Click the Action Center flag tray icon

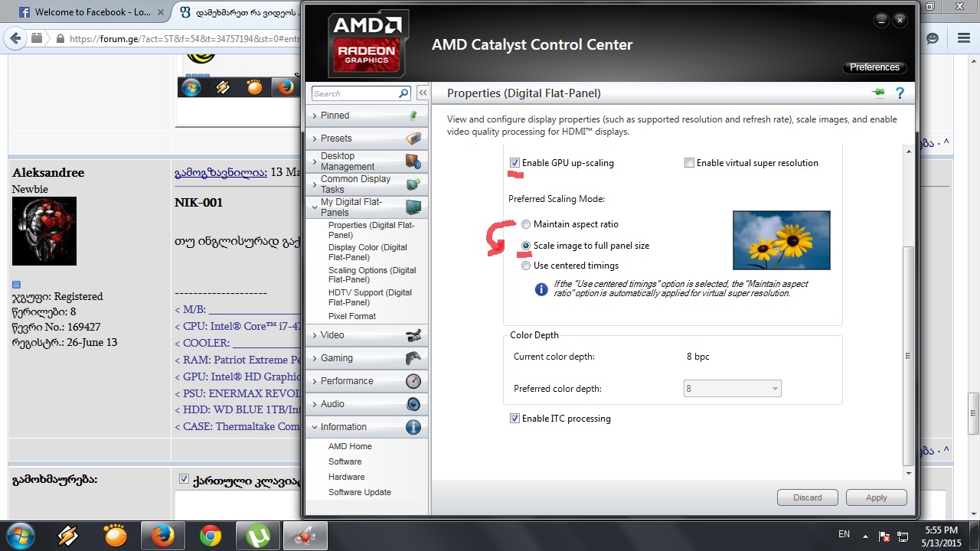[x=884, y=536]
